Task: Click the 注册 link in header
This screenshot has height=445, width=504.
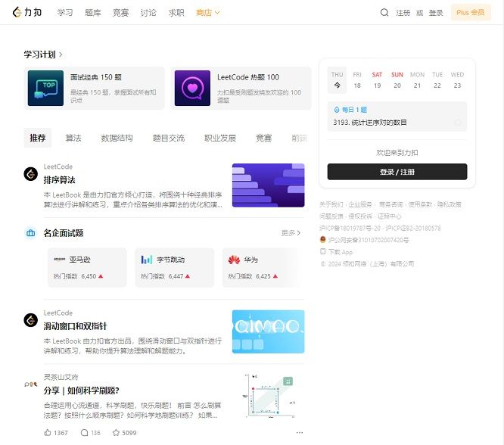Action: [x=403, y=13]
